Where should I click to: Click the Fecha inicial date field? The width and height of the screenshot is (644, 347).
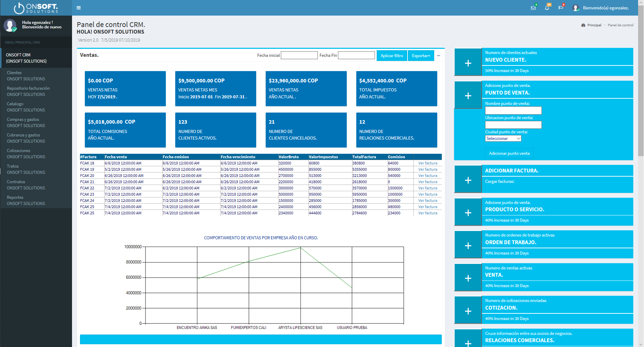299,55
